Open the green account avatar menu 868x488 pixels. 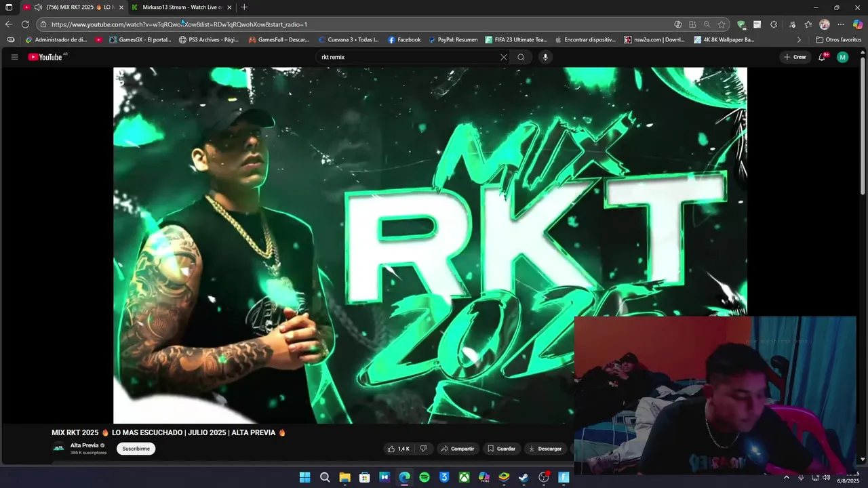[842, 57]
